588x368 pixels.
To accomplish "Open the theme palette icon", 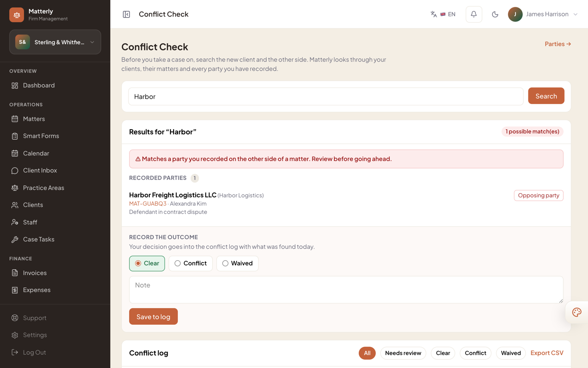I will (x=577, y=312).
